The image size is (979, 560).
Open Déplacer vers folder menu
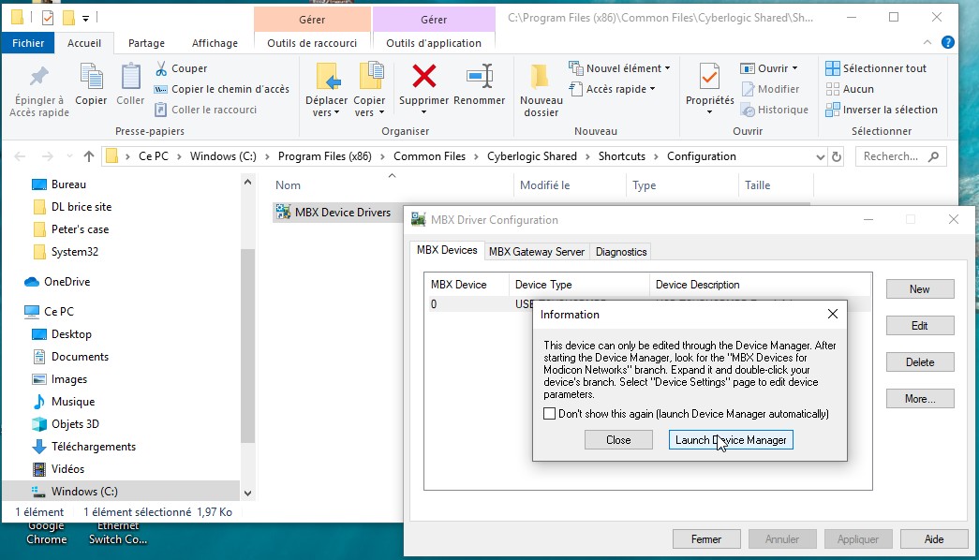coord(326,90)
